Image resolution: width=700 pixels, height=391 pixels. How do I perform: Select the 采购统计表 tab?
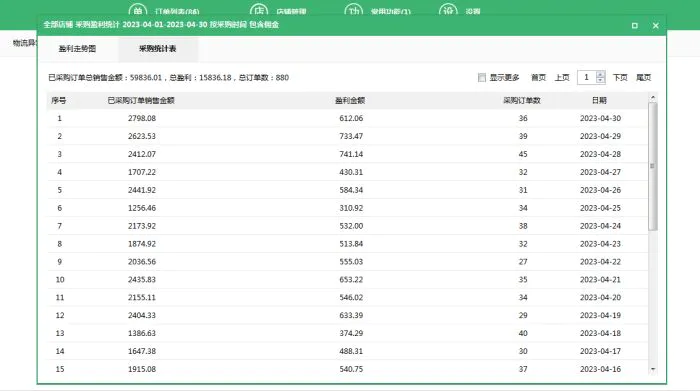158,49
